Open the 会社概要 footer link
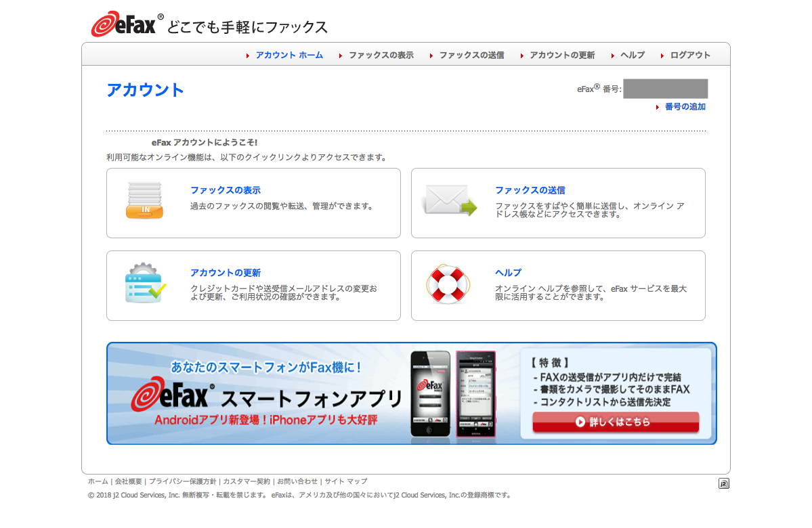This screenshot has width=812, height=528. 129,481
